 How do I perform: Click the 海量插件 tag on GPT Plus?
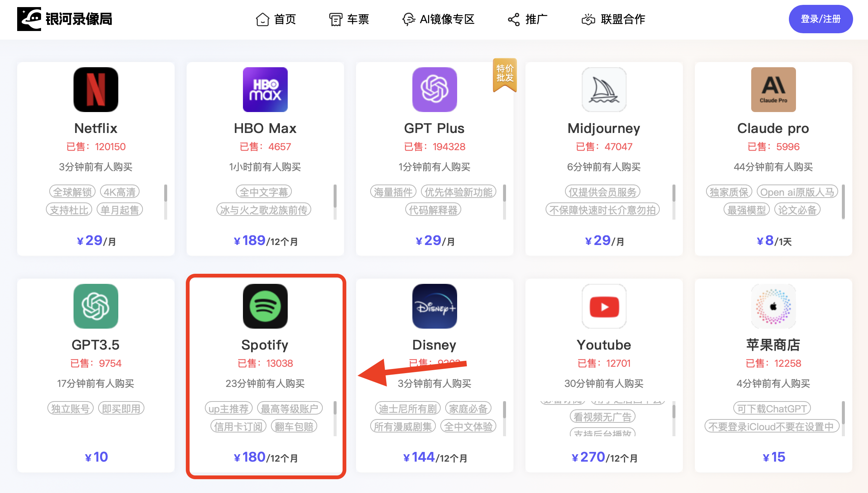[393, 192]
